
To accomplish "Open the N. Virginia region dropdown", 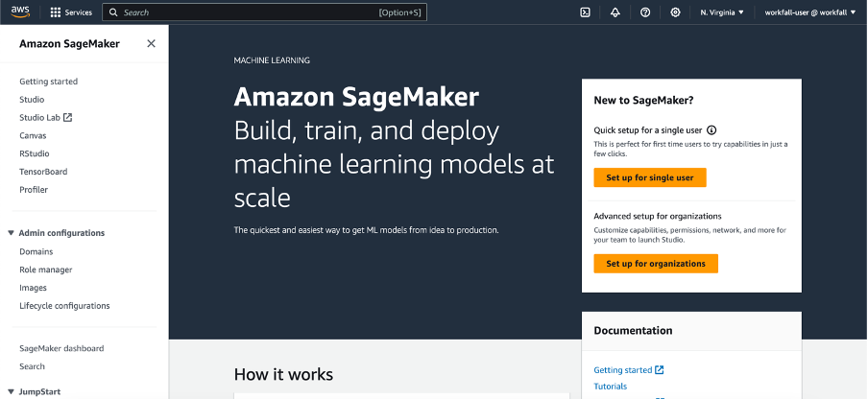I will click(722, 12).
